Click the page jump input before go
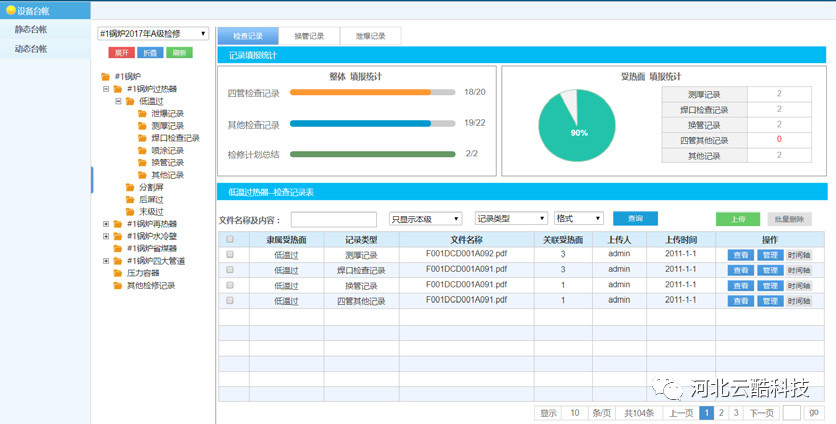The image size is (836, 424). pos(792,412)
